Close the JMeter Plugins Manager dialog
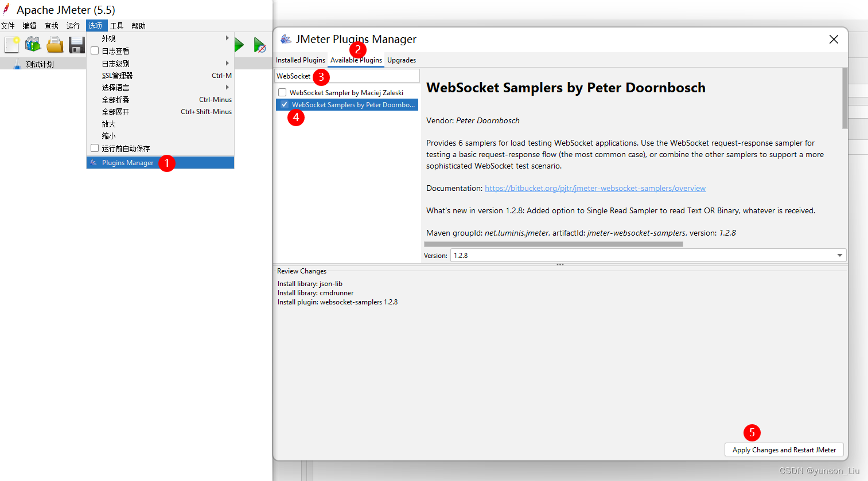868x481 pixels. 834,39
